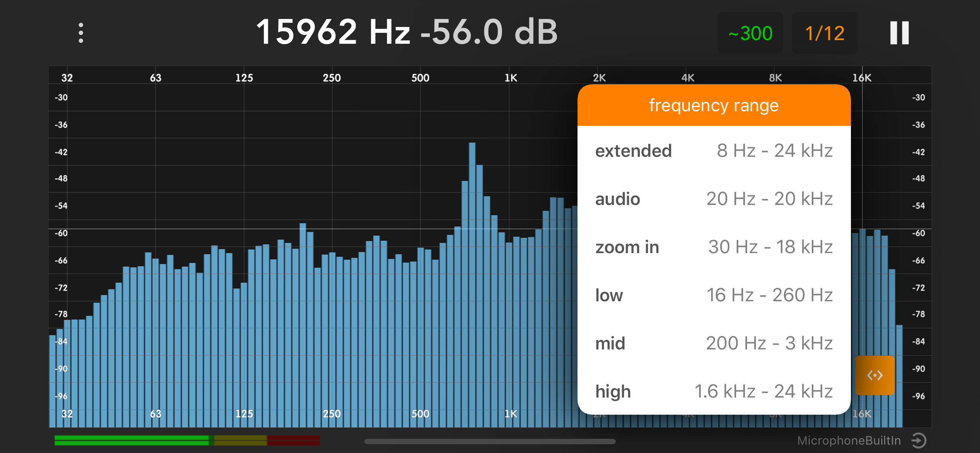Click the MicrophoneBuiltIn input label
Screen dimensions: 980x453
(x=849, y=441)
